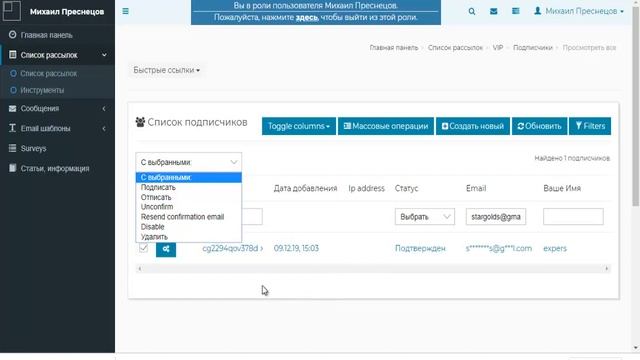640x360 pixels.
Task: Choose Unconfirm from the bulk action list
Action: click(189, 207)
